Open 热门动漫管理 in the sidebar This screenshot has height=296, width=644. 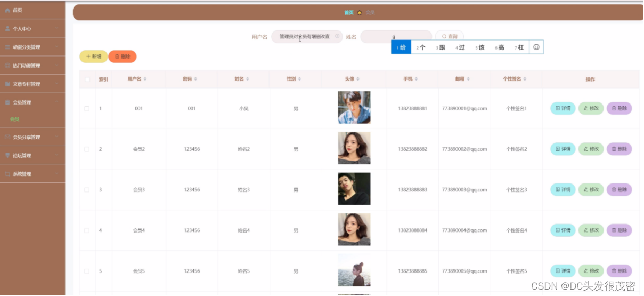pos(32,66)
